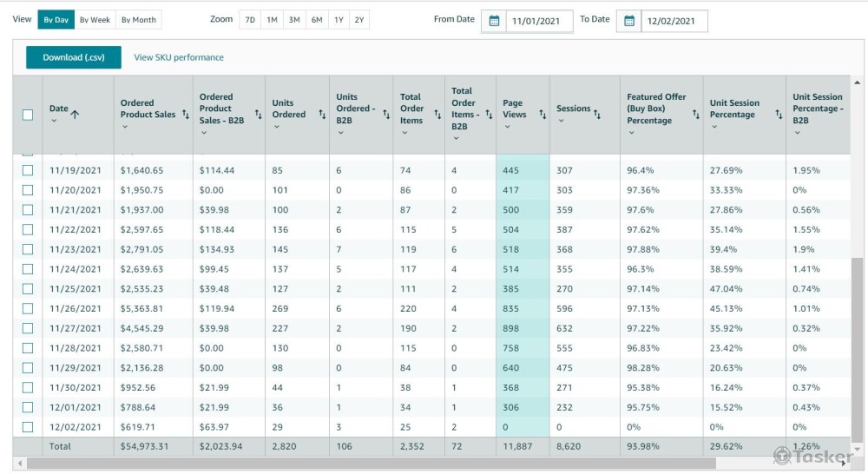Open Total Order Items column chevron
Screen dimensions: 868x474
point(404,133)
